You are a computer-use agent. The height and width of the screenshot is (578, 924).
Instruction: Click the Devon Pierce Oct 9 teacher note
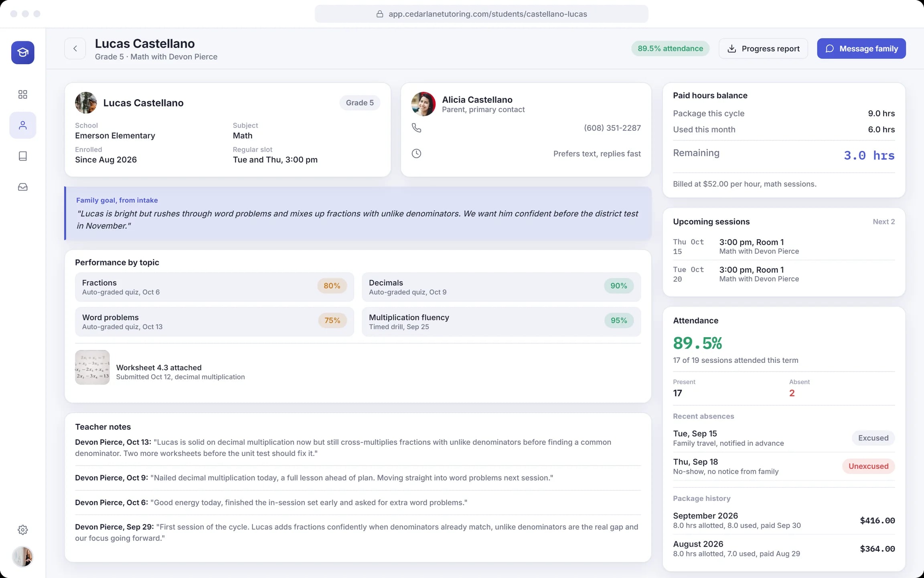pyautogui.click(x=358, y=478)
